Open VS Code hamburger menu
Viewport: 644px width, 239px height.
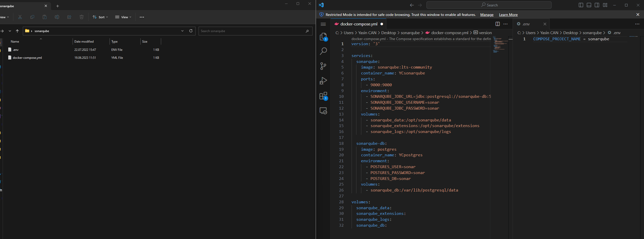click(x=323, y=24)
